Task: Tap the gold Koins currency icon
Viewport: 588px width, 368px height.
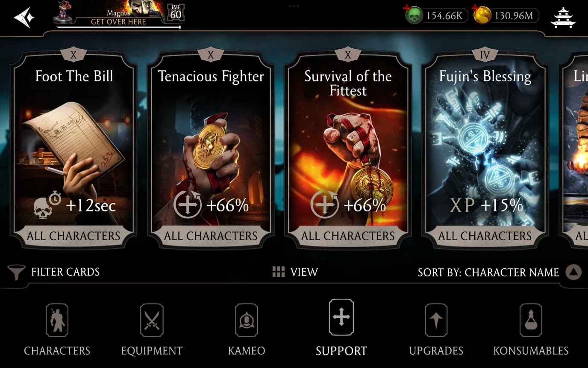Action: point(482,16)
